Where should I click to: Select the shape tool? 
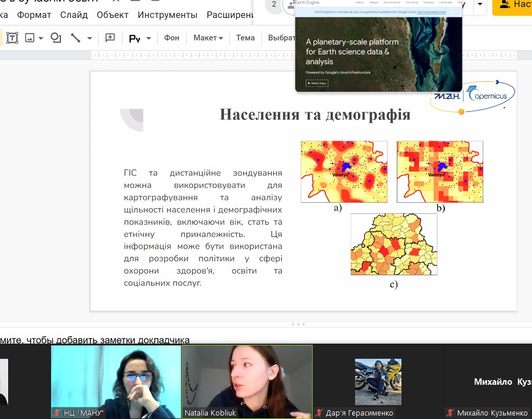point(56,38)
